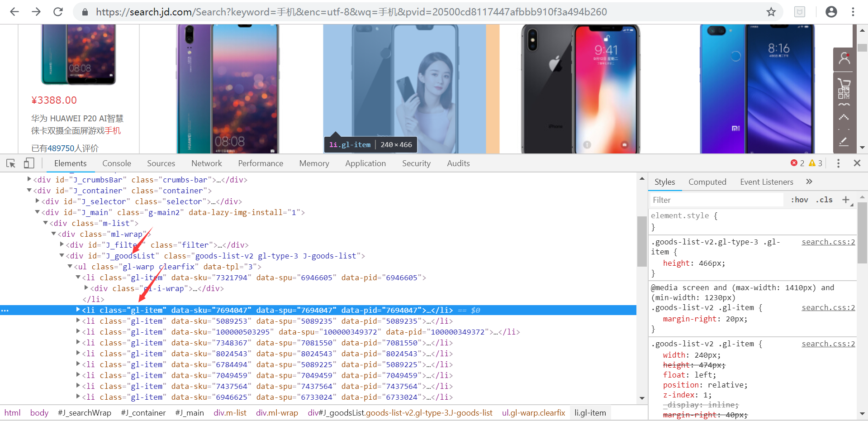Click the ¥3388.00 product price
Image resolution: width=868 pixels, height=421 pixels.
pyautogui.click(x=54, y=100)
